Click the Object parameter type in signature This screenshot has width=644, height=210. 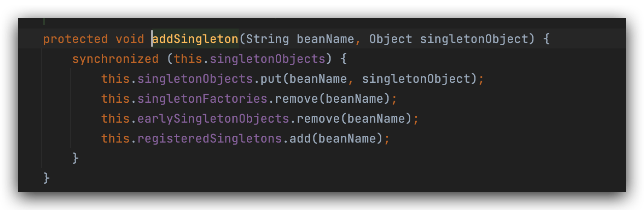click(391, 39)
